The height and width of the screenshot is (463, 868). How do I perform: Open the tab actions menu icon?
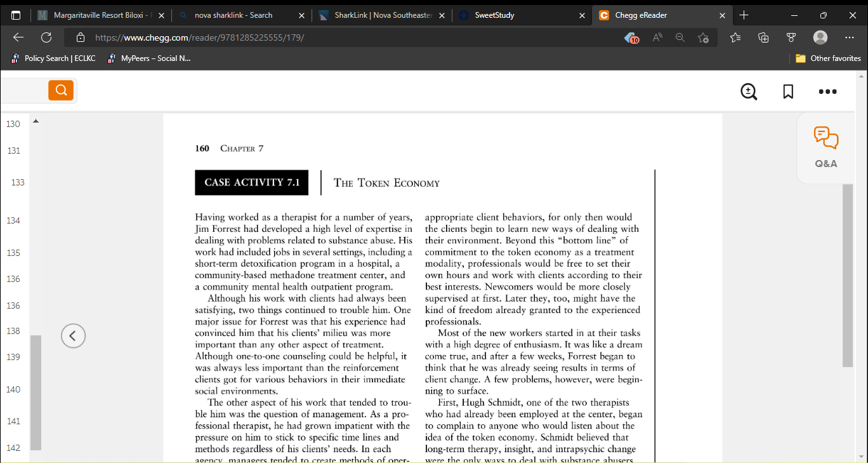[x=16, y=15]
